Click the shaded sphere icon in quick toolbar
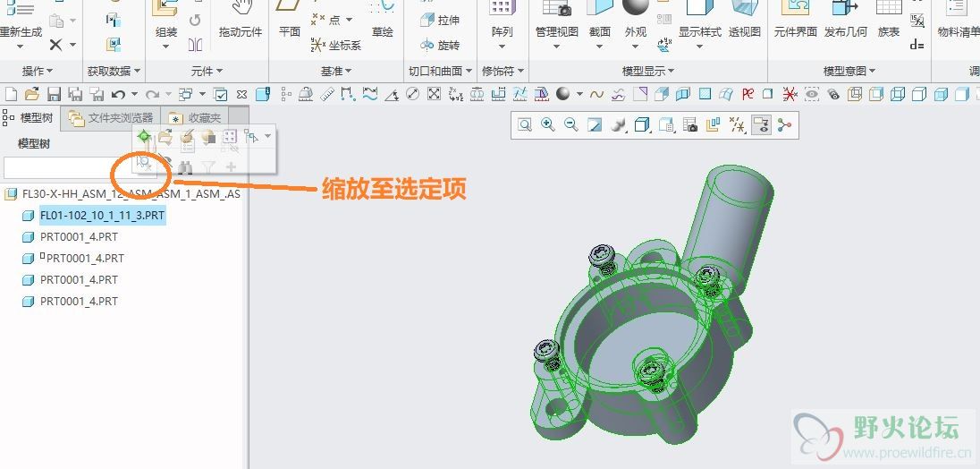 pyautogui.click(x=563, y=94)
